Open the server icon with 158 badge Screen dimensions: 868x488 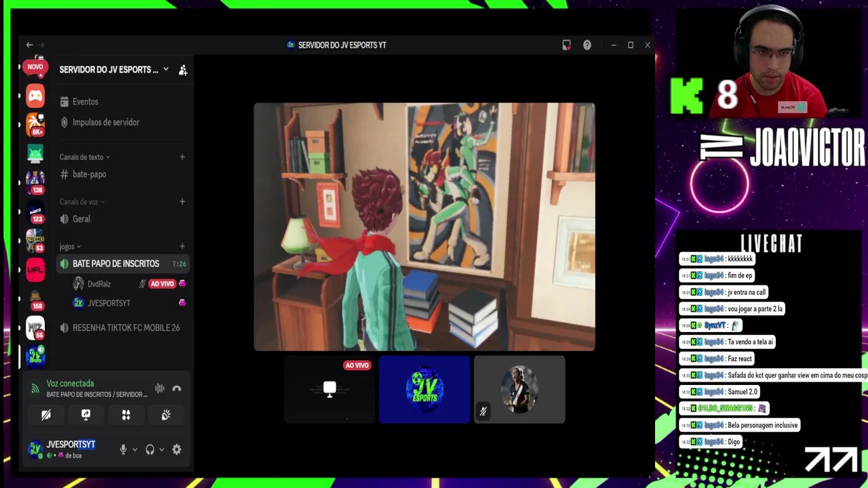[35, 299]
